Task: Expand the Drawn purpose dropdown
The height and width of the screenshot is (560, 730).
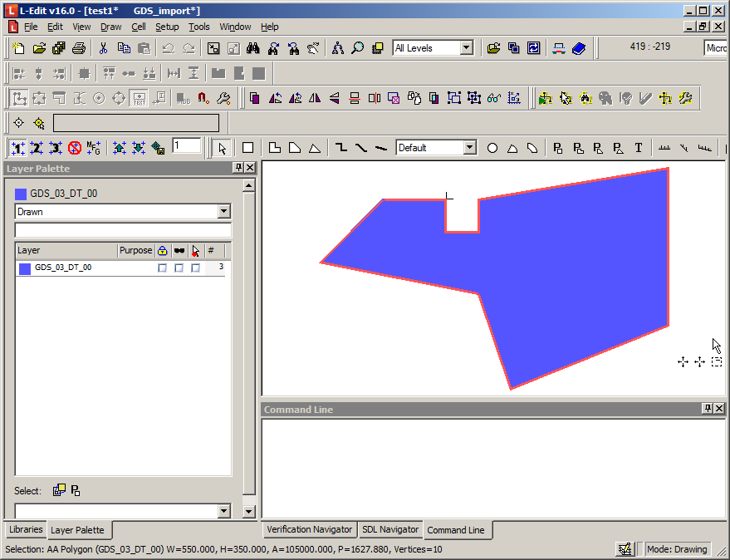Action: pyautogui.click(x=223, y=212)
